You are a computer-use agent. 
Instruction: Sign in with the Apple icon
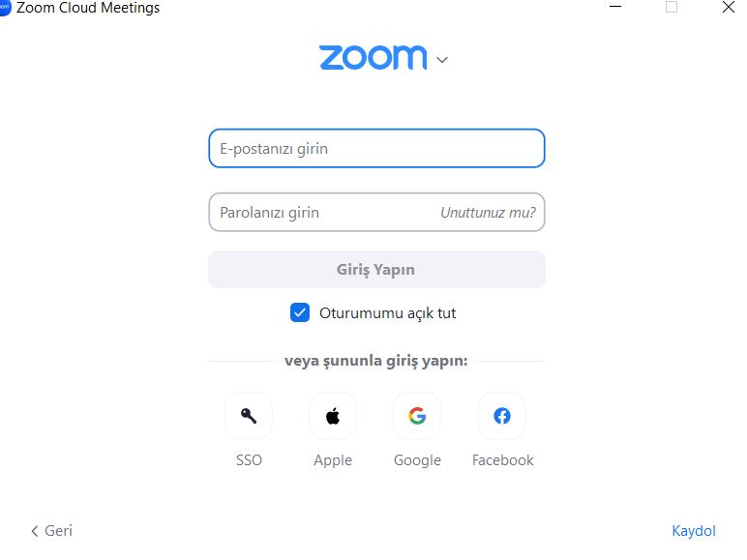333,416
